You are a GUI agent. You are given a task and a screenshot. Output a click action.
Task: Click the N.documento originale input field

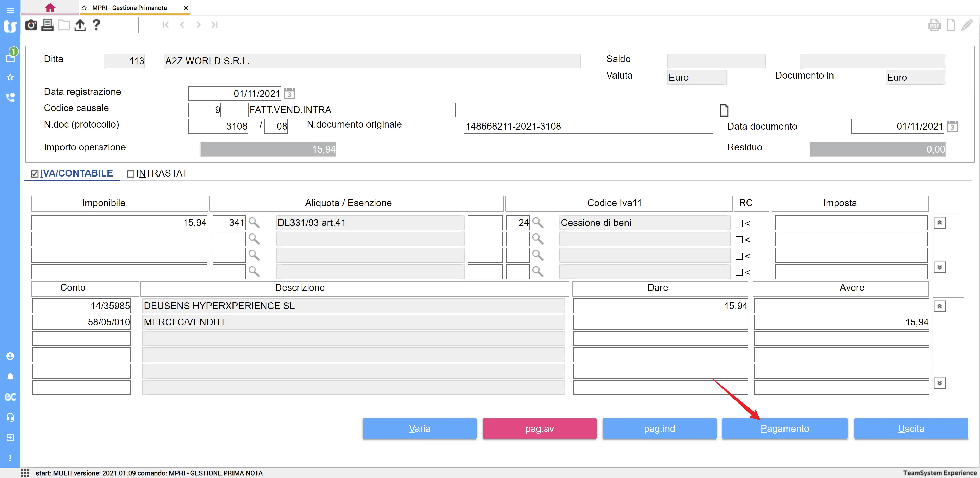pos(588,126)
